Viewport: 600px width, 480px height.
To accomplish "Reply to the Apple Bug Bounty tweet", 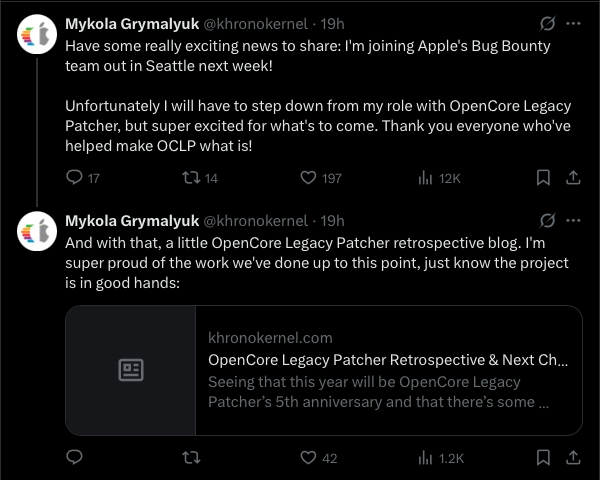I will [x=73, y=177].
